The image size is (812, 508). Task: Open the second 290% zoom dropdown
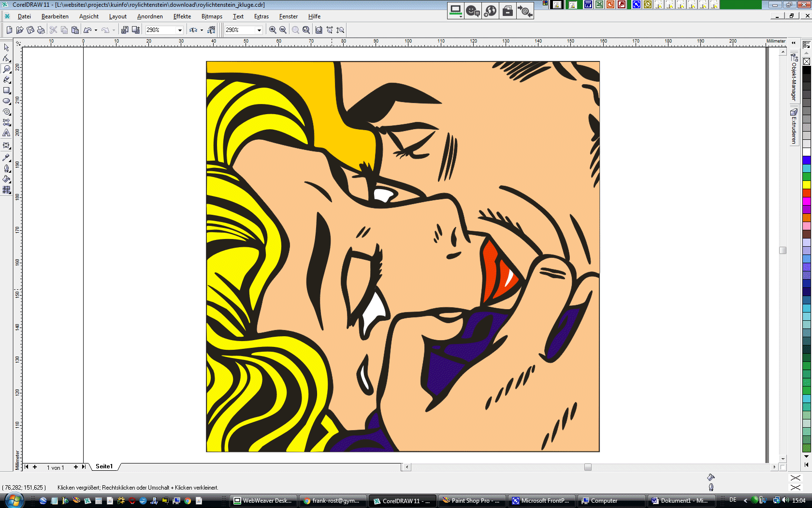click(259, 30)
